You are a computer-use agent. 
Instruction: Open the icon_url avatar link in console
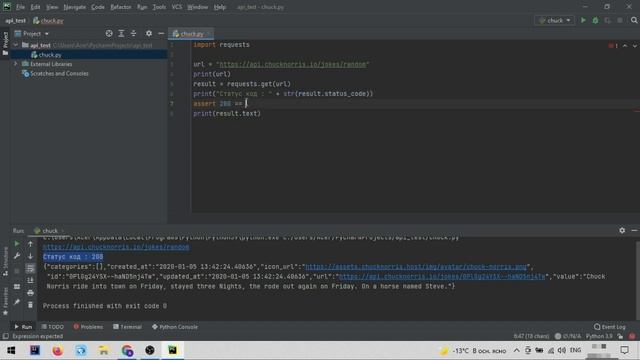(x=416, y=267)
